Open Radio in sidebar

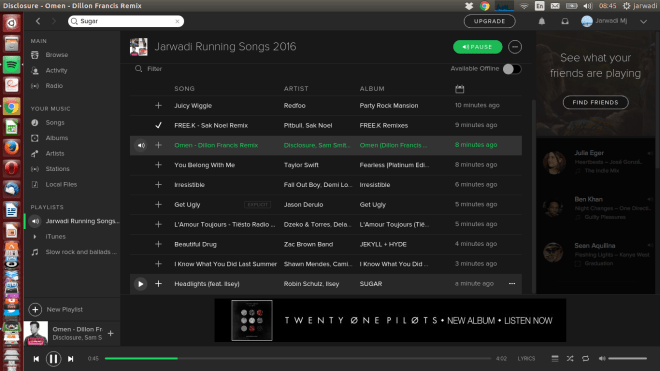click(x=54, y=85)
